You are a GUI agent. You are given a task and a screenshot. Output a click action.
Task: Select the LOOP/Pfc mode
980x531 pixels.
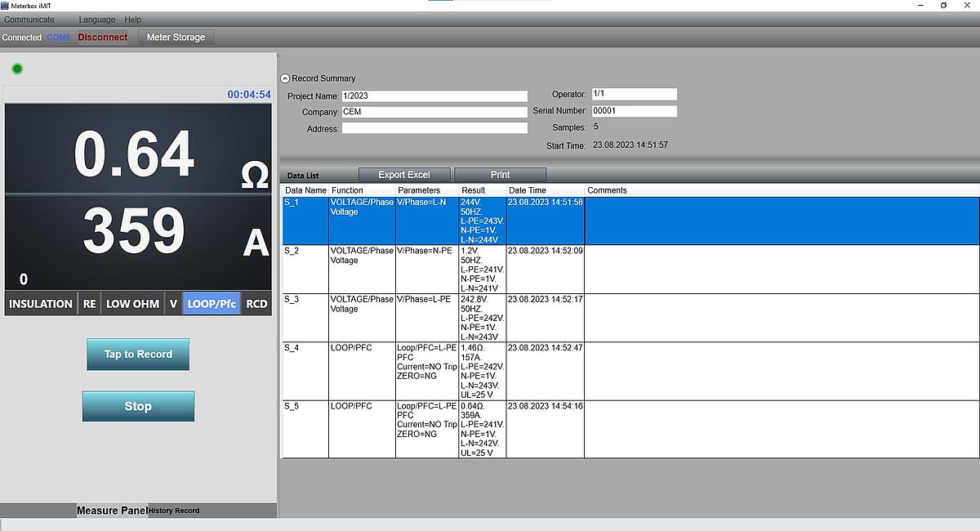[212, 304]
